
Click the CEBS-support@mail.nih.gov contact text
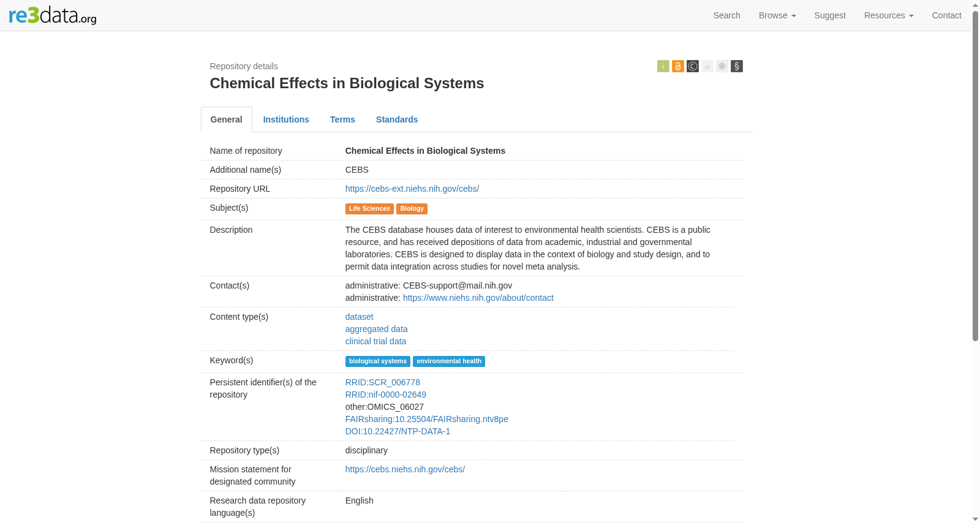(x=458, y=285)
